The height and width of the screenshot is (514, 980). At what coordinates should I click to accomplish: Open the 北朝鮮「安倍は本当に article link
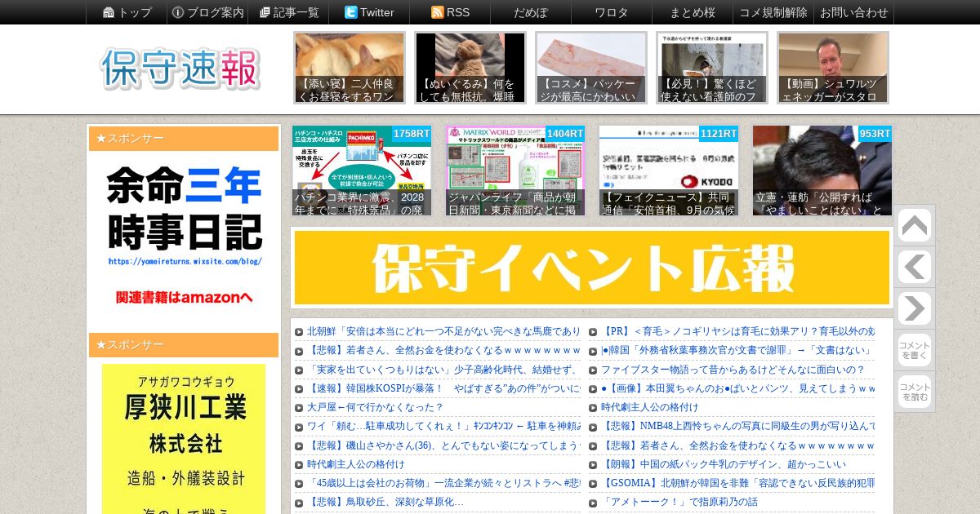[443, 331]
